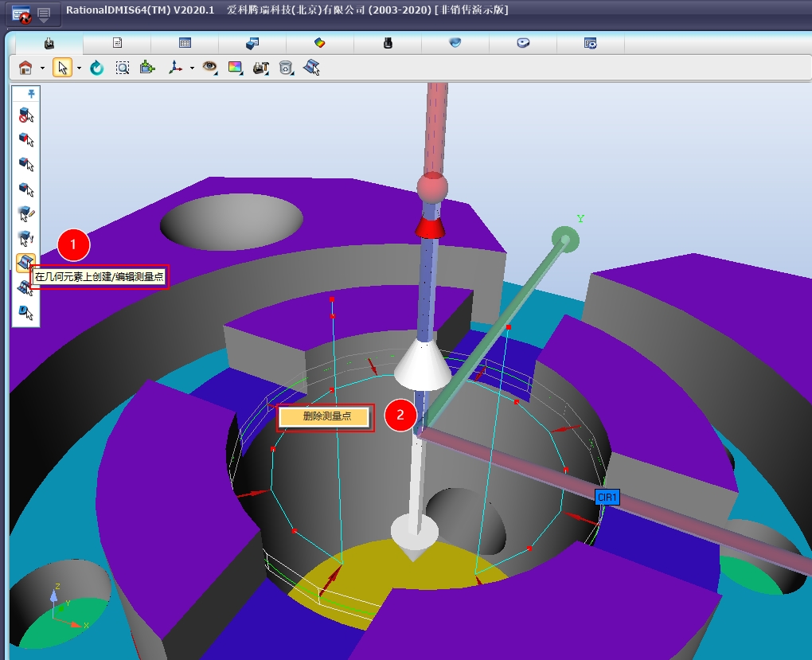Image resolution: width=812 pixels, height=660 pixels.
Task: Select the blue D cursor tool
Action: [x=26, y=312]
